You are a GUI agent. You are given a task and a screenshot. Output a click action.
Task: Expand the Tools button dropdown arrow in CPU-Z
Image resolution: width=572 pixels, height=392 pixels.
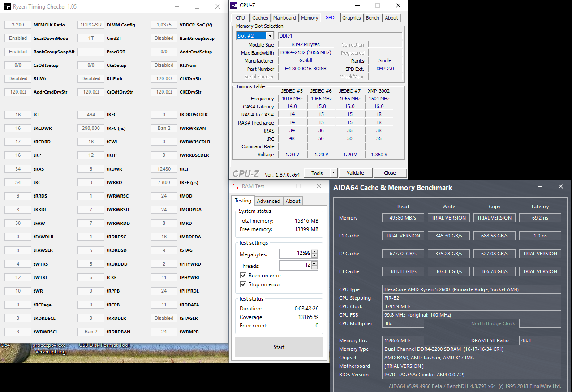point(333,173)
